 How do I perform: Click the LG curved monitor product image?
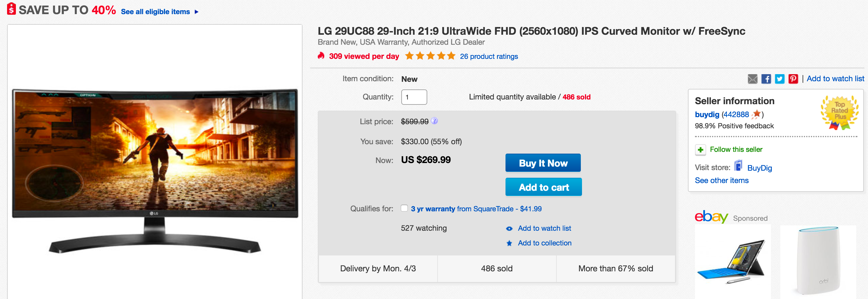tap(155, 169)
